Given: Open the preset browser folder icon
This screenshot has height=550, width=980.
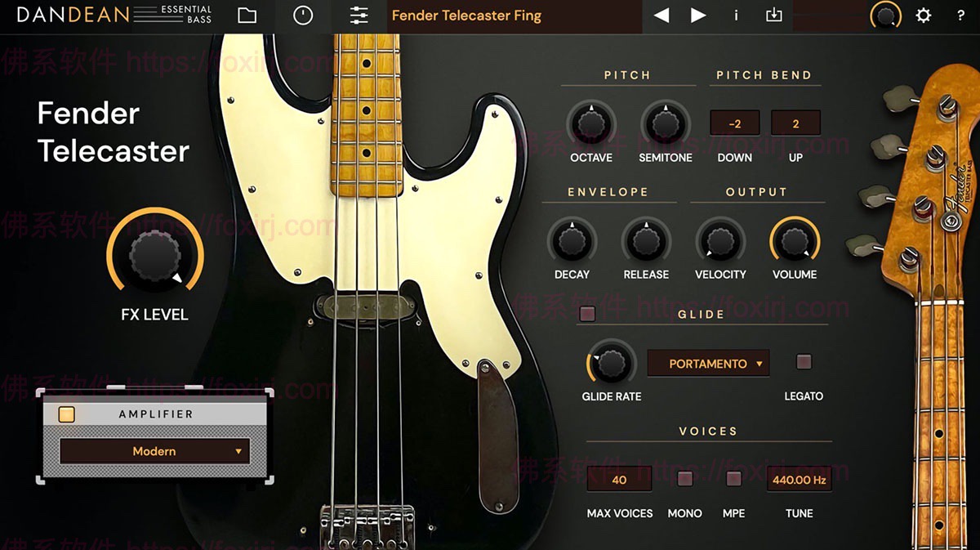Looking at the screenshot, I should (247, 16).
